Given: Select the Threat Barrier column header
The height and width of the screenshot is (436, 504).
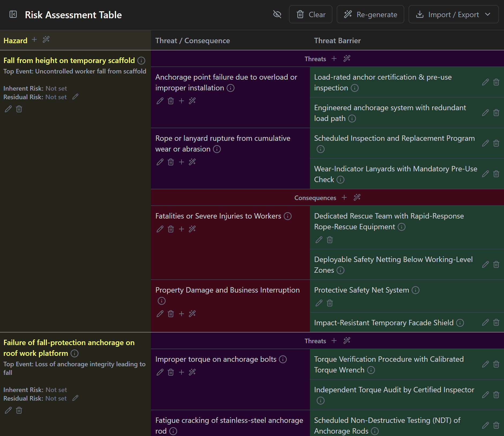Looking at the screenshot, I should [x=337, y=40].
